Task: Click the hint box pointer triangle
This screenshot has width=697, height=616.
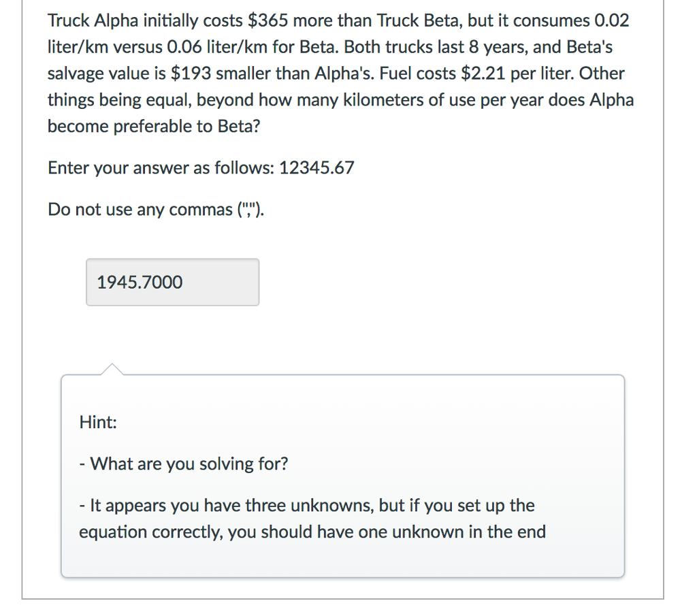Action: (x=112, y=370)
